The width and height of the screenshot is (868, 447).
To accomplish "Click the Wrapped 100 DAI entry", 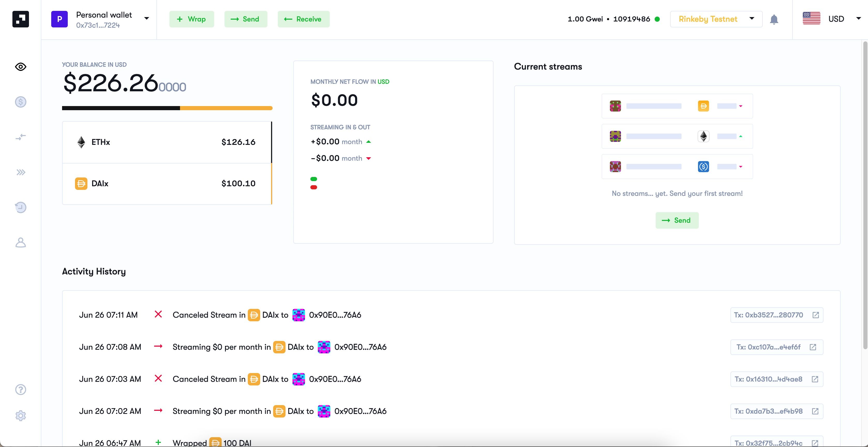I will (212, 443).
